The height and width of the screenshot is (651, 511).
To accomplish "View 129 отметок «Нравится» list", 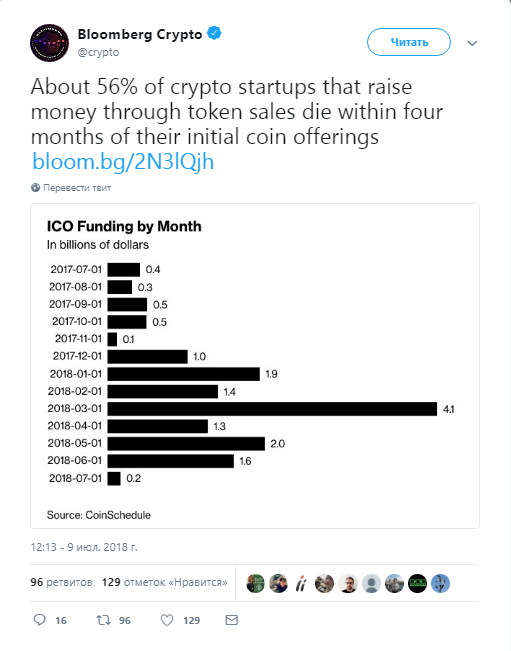I will pos(164,582).
